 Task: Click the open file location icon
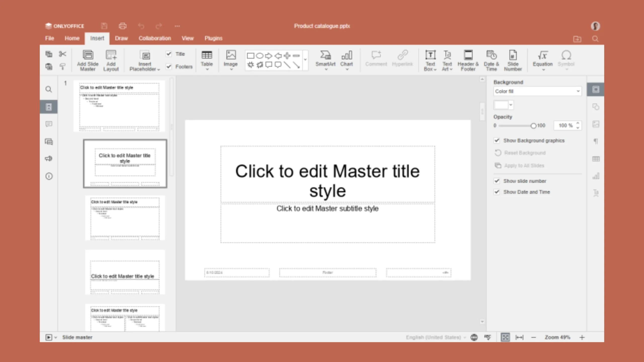(577, 39)
